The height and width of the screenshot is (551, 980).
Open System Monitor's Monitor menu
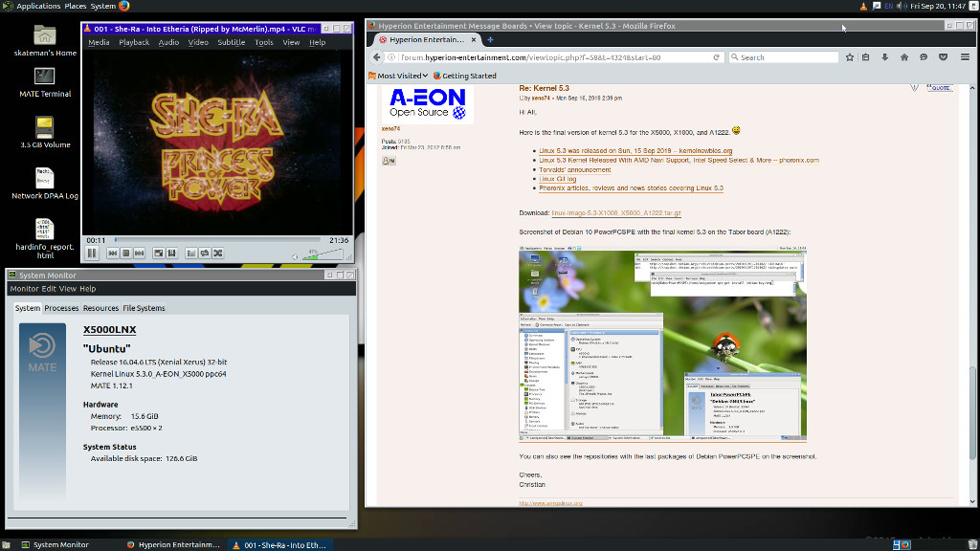coord(24,289)
